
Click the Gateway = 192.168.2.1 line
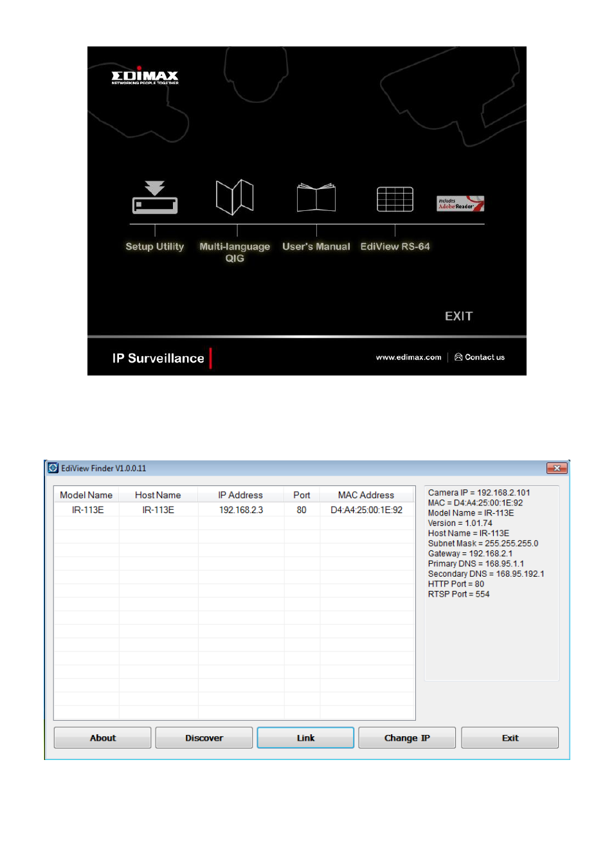(x=471, y=554)
